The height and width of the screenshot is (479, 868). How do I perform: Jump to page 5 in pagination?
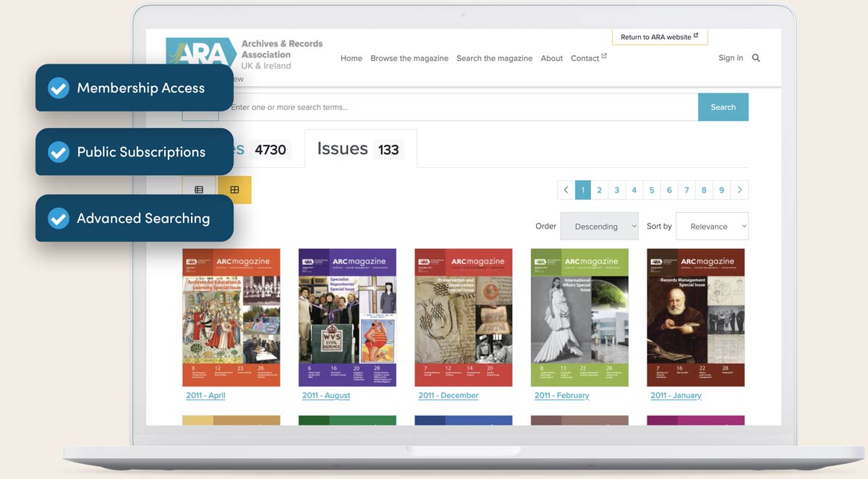click(x=652, y=190)
